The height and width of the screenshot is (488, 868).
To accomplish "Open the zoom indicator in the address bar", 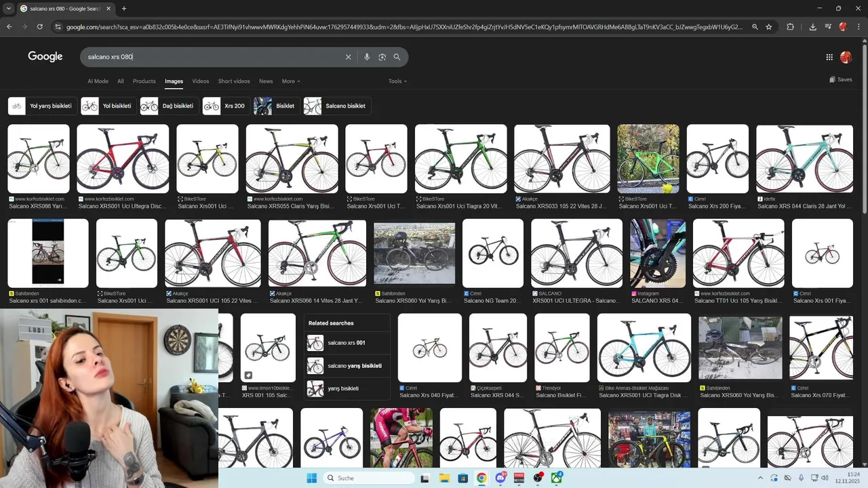I will (x=755, y=26).
